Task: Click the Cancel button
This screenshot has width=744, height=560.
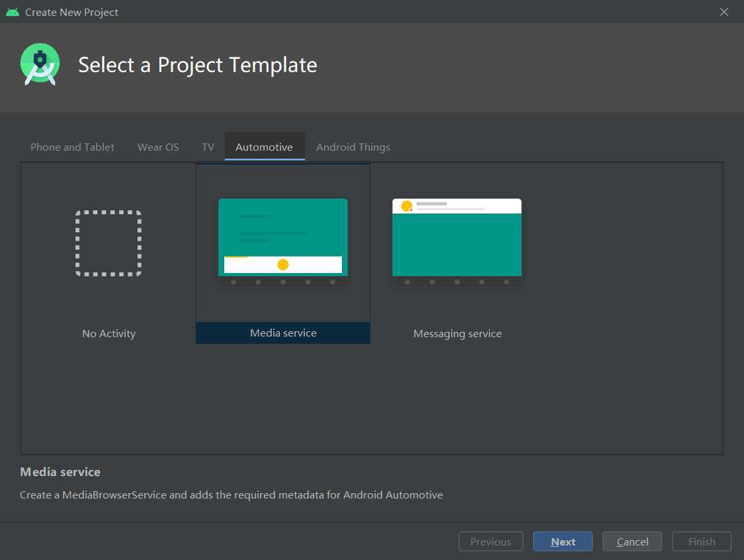Action: pyautogui.click(x=632, y=541)
